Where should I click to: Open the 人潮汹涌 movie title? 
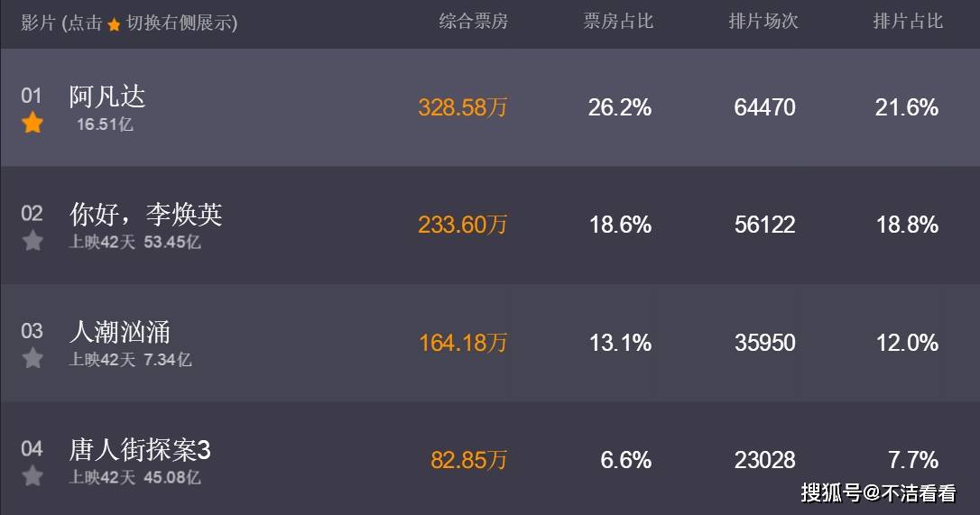pos(119,332)
